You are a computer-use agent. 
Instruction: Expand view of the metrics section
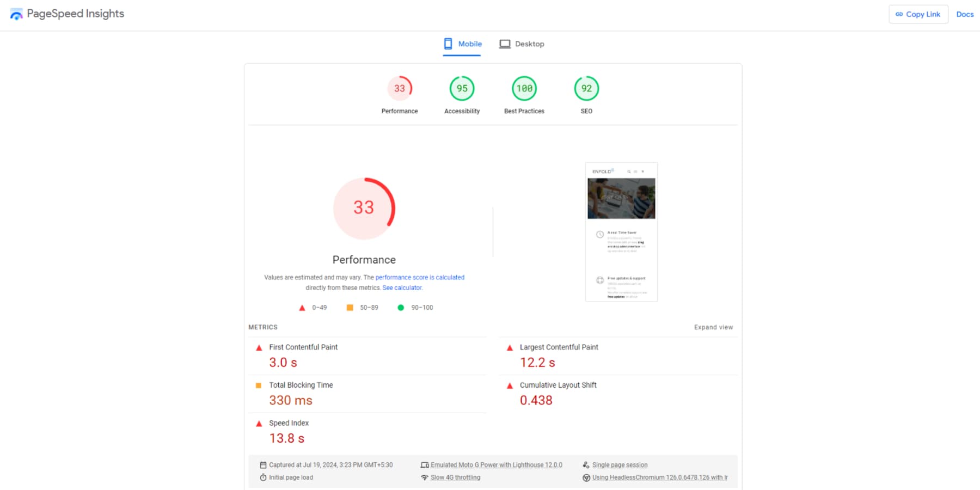pyautogui.click(x=713, y=327)
